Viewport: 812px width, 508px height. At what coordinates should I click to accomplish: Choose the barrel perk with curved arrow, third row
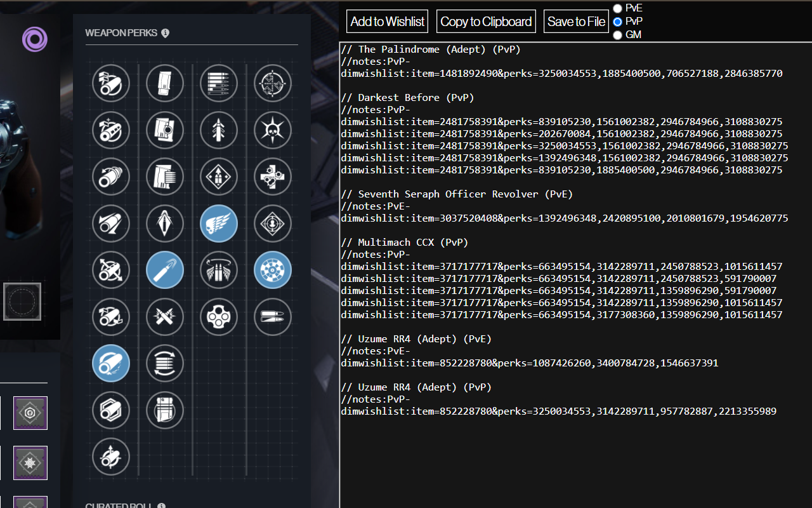111,177
